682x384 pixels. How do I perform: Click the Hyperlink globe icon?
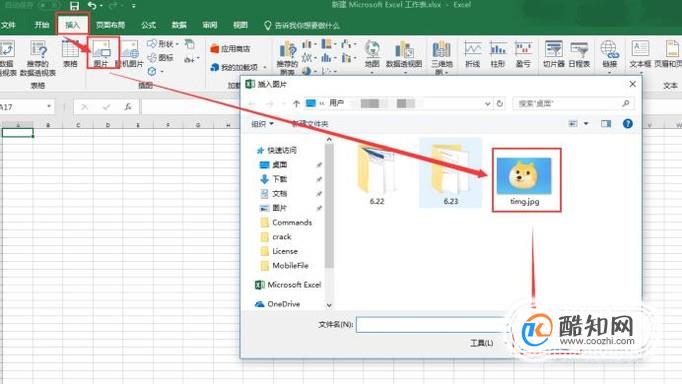pos(609,49)
